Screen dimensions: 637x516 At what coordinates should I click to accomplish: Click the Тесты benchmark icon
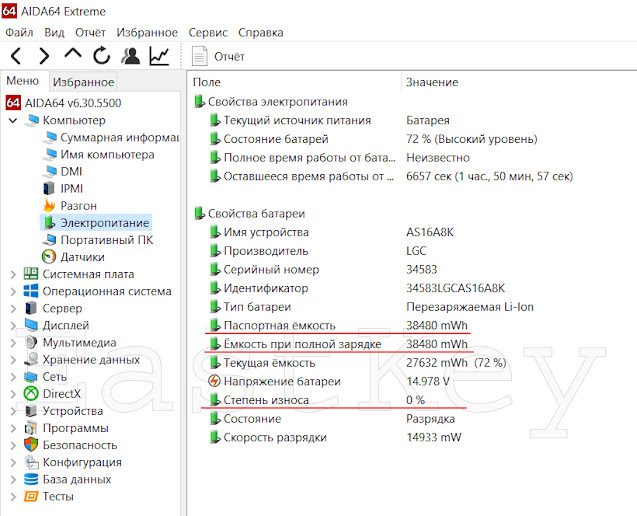pos(31,496)
